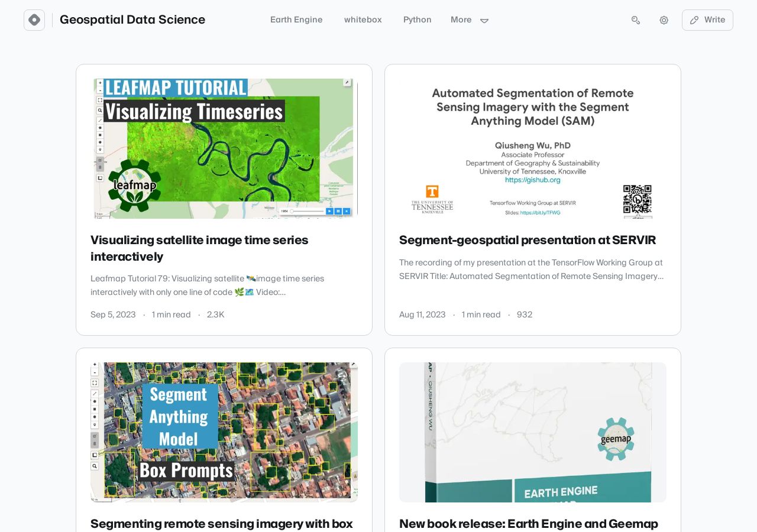
Task: Open Segment-geospatial presentation at SERVIR post
Action: 528,240
